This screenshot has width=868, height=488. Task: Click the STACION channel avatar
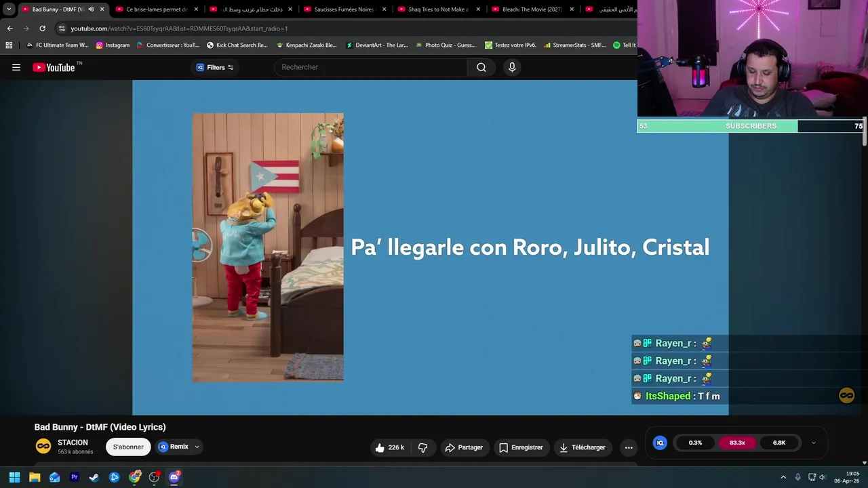tap(43, 446)
